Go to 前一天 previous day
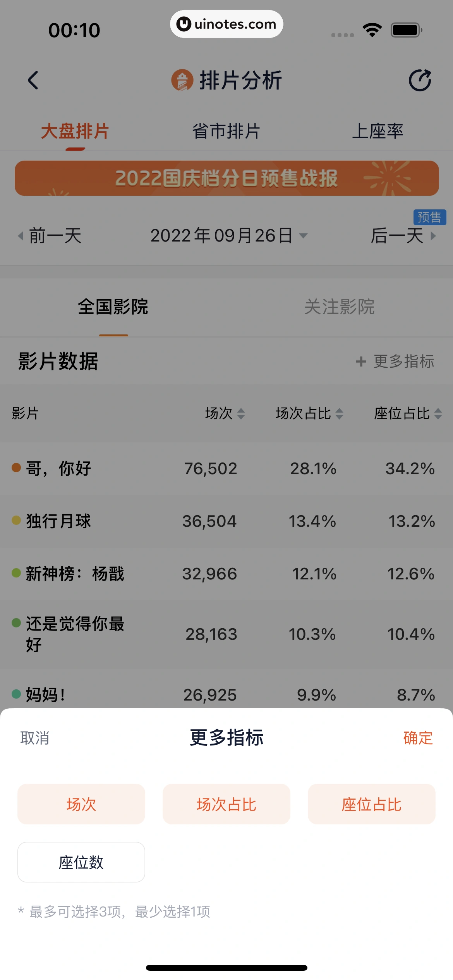Screen dimensions: 453x980 50,235
